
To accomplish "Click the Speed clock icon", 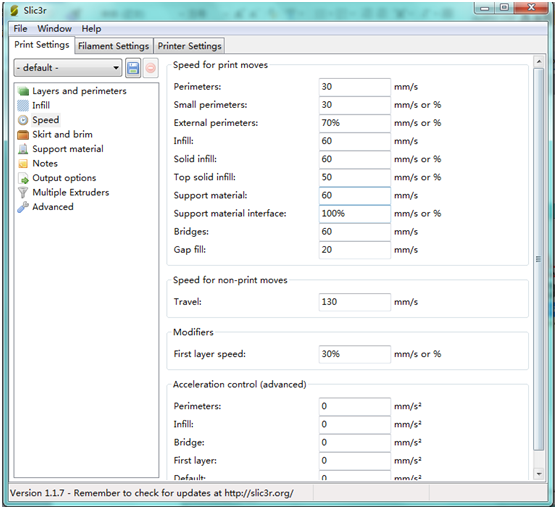I will point(23,120).
